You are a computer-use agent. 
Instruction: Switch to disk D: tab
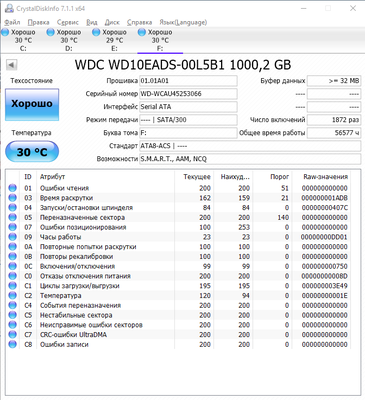coord(69,40)
